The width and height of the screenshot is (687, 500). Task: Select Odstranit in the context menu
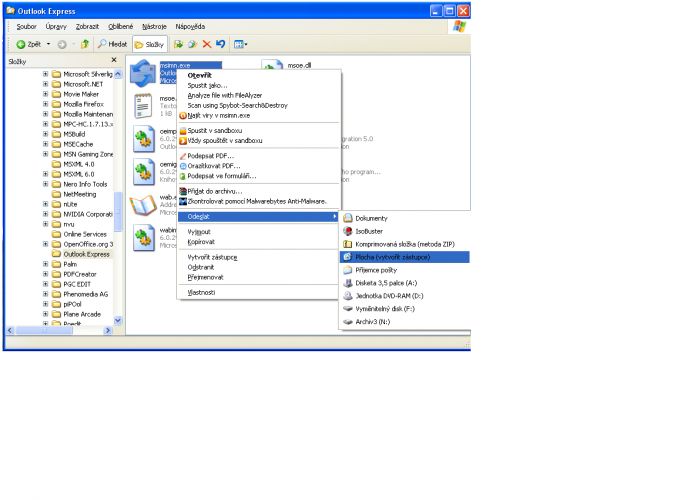[x=259, y=267]
